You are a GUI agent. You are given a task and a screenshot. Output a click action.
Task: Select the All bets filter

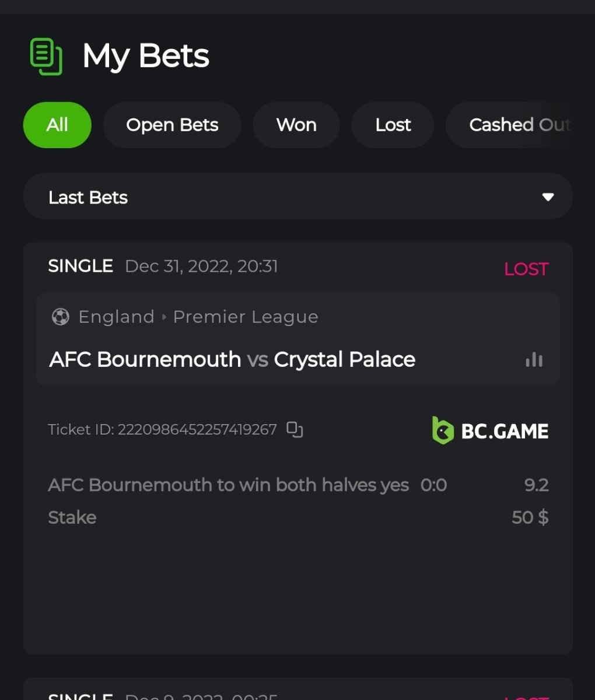pyautogui.click(x=57, y=125)
